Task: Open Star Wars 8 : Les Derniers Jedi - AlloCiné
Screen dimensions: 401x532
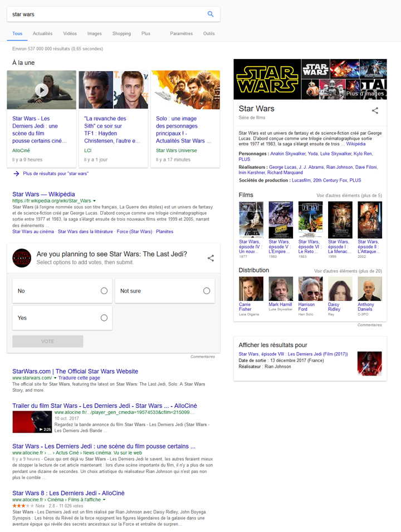Action: pyautogui.click(x=68, y=493)
